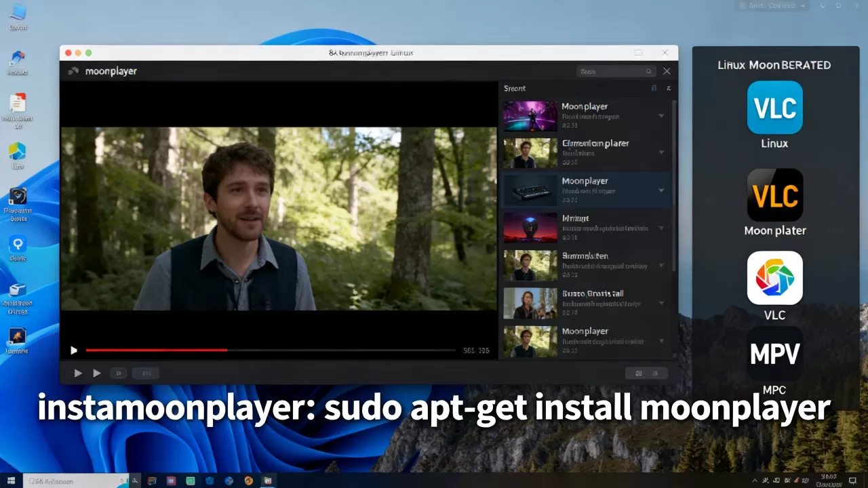
Task: Open the laptop desktop icon at the top
Action: coord(18,12)
